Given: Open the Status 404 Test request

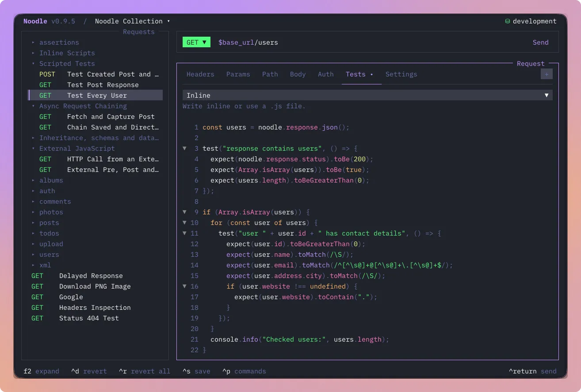Looking at the screenshot, I should (96, 318).
